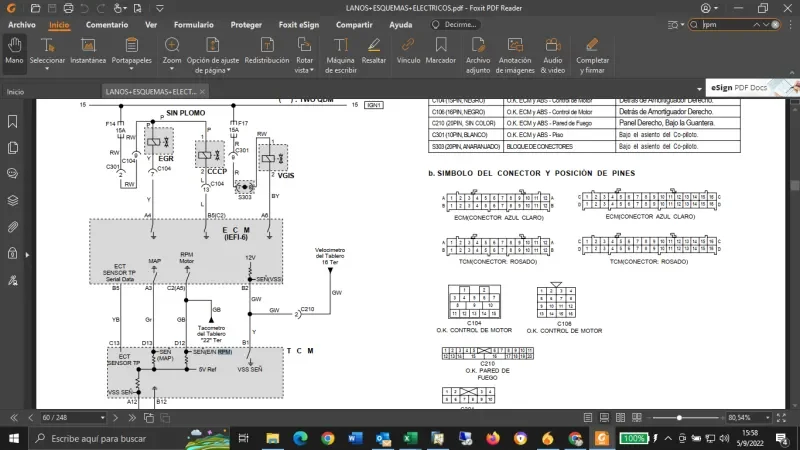This screenshot has height=450, width=800.
Task: Go to next page in status bar
Action: (x=116, y=417)
